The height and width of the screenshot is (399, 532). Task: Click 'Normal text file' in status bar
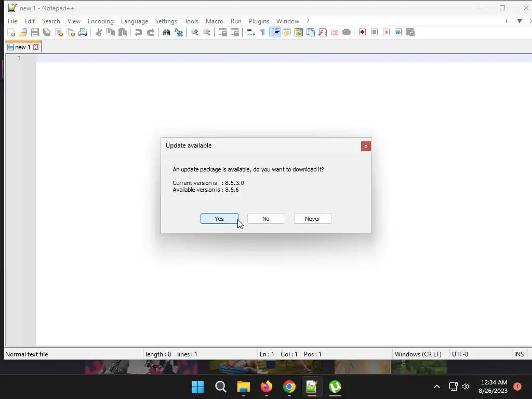tap(26, 354)
